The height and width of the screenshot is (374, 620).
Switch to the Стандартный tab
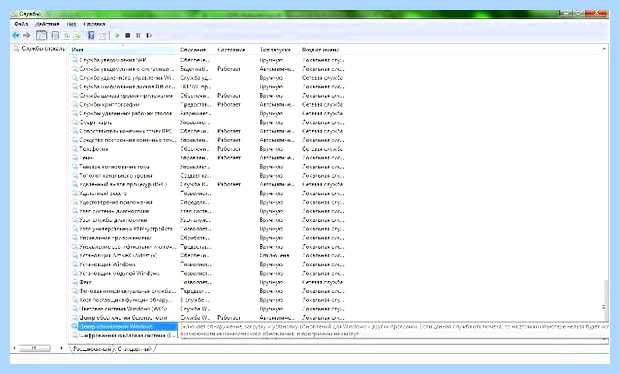pyautogui.click(x=135, y=349)
